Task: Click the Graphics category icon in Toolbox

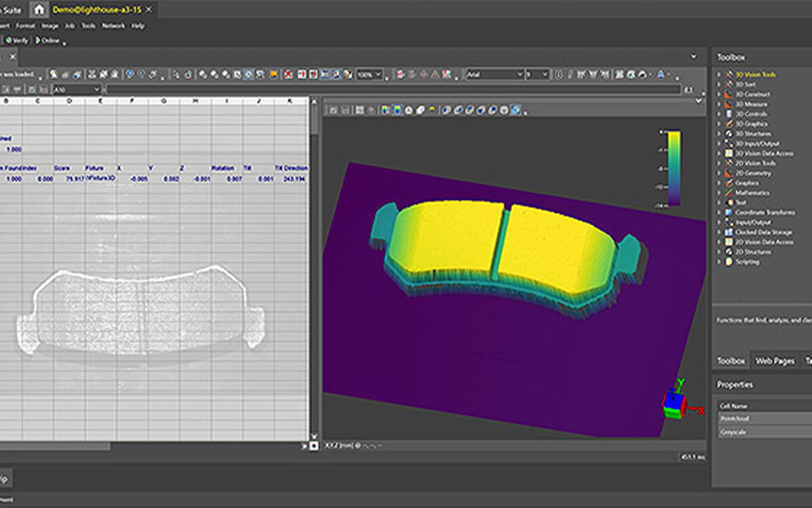Action: [x=729, y=183]
